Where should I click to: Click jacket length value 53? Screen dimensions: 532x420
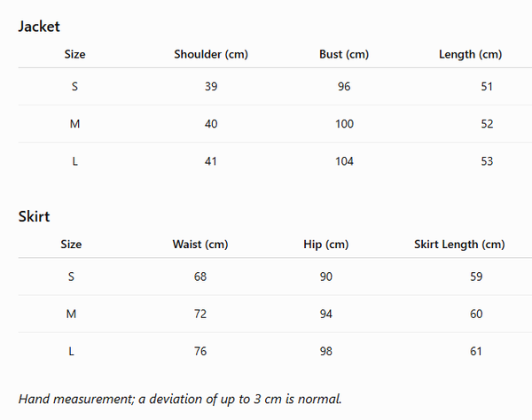487,161
